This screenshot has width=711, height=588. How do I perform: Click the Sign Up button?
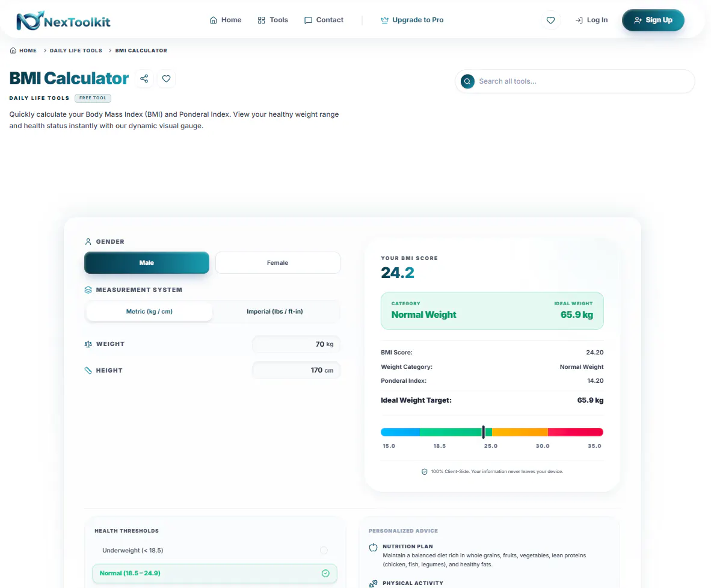[x=653, y=20]
